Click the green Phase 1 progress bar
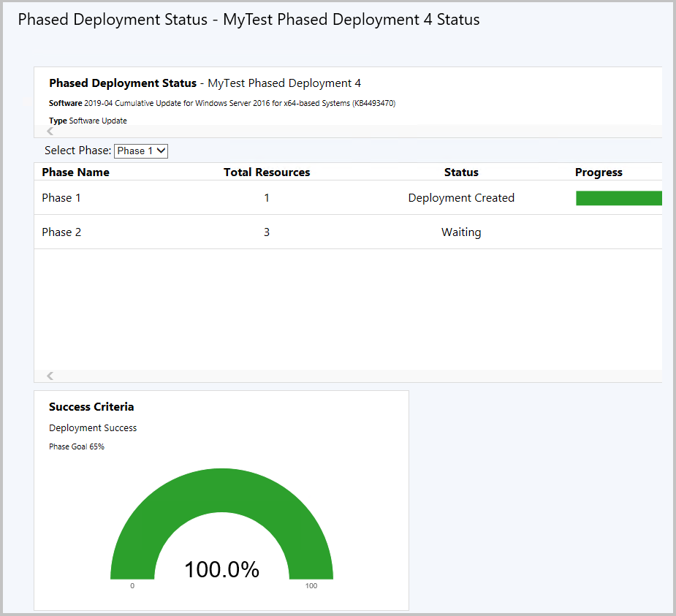The width and height of the screenshot is (676, 616). pyautogui.click(x=618, y=198)
